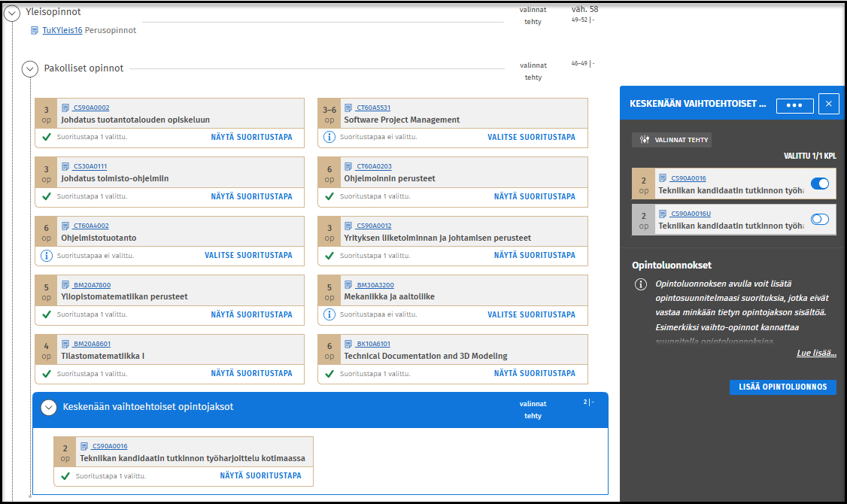847x504 pixels.
Task: Click the info icon under Ohjelmistotuotanto
Action: coord(46,255)
